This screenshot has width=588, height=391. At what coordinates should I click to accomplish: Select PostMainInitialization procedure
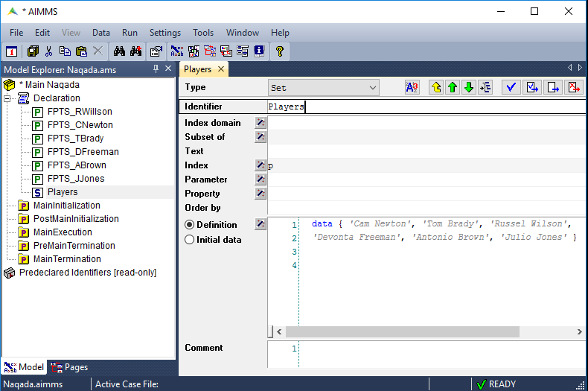tap(76, 219)
